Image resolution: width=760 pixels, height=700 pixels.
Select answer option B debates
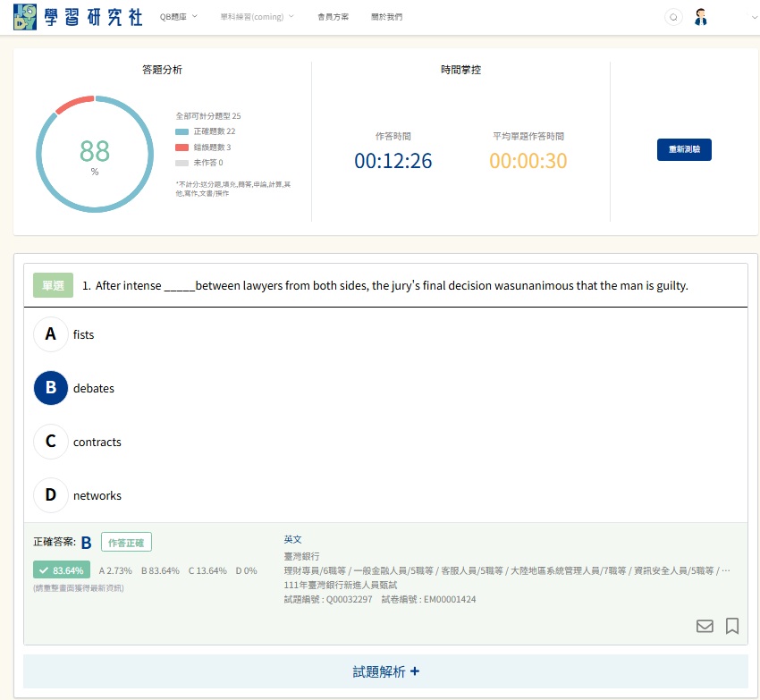pyautogui.click(x=51, y=388)
